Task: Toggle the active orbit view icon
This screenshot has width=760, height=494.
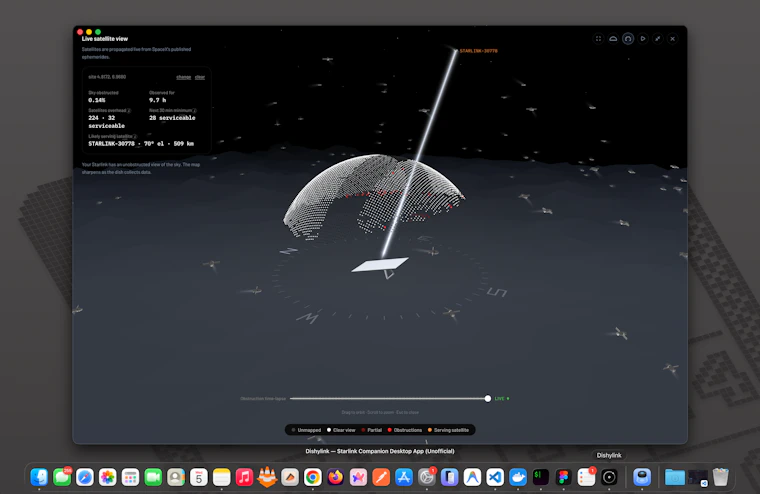Action: (x=628, y=39)
